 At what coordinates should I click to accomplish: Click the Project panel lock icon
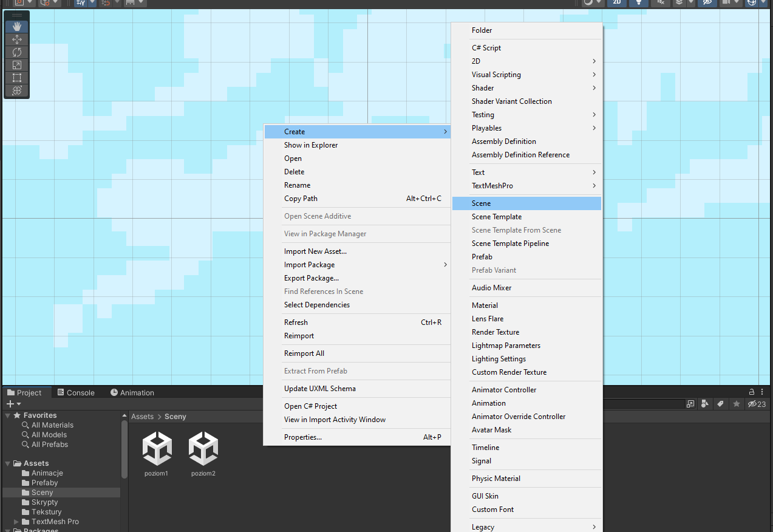[752, 392]
